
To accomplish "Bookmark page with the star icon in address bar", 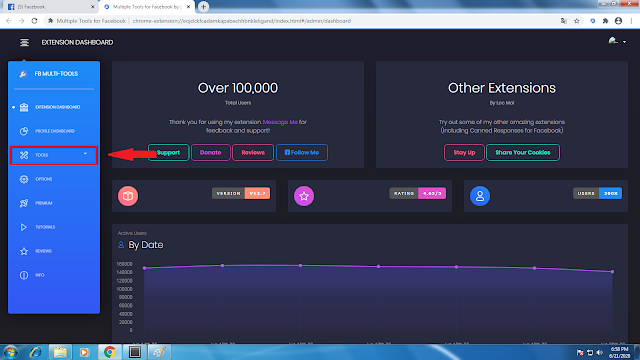I will coord(577,21).
